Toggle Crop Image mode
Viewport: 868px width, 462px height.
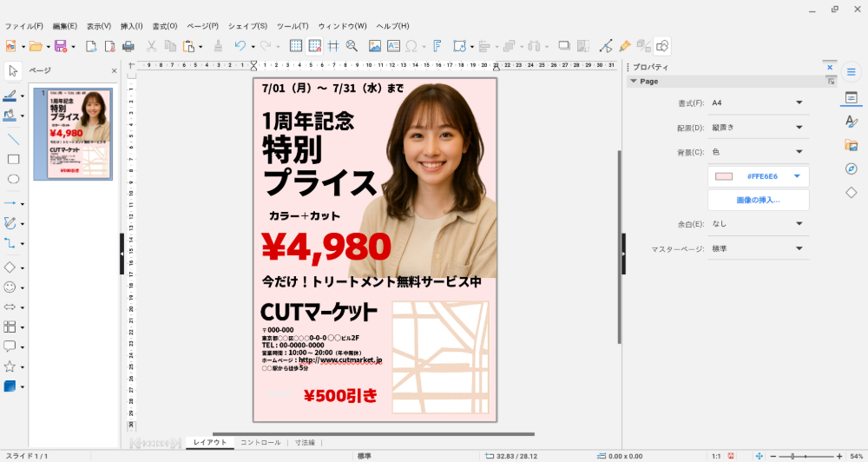(x=583, y=47)
